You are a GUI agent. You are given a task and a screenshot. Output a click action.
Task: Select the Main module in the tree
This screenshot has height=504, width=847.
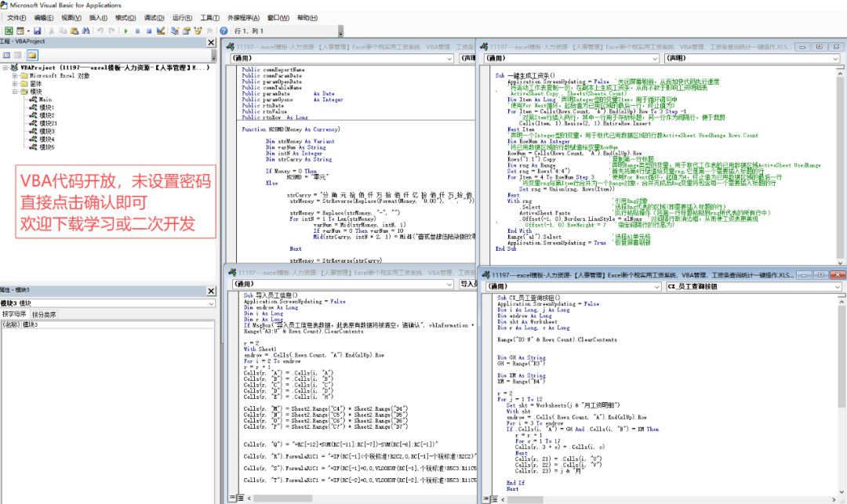click(x=44, y=100)
